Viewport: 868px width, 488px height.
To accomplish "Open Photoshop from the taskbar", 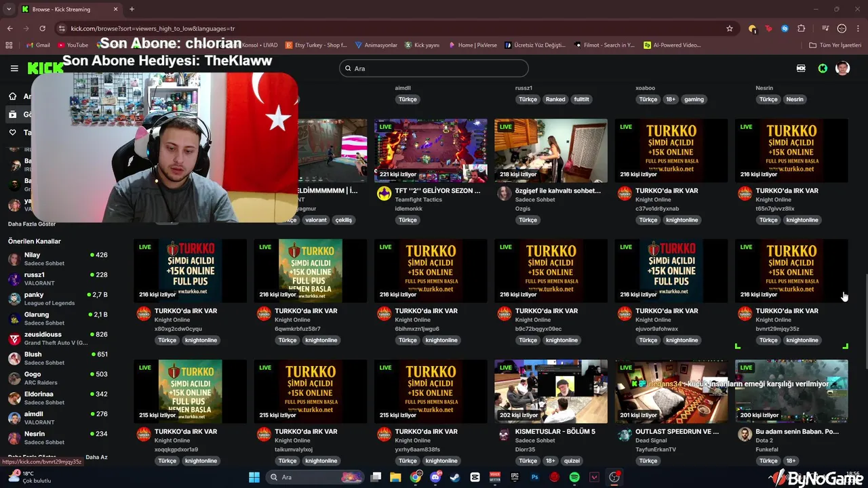I will point(534,477).
